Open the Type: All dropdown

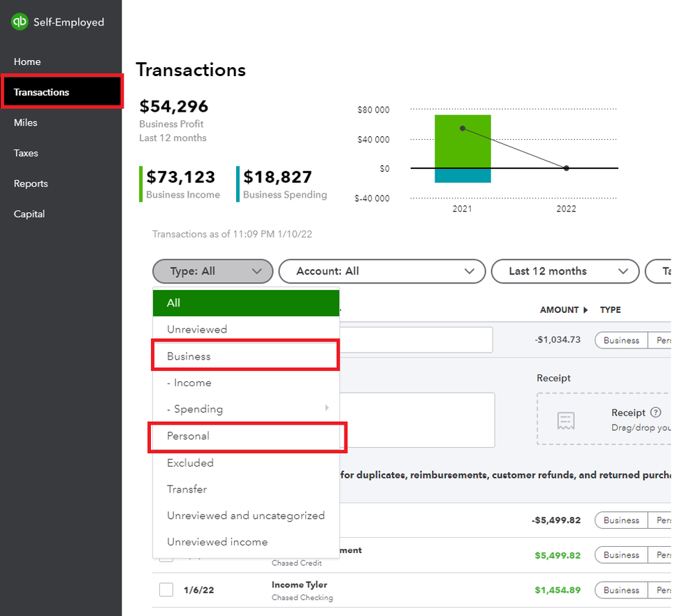point(213,271)
